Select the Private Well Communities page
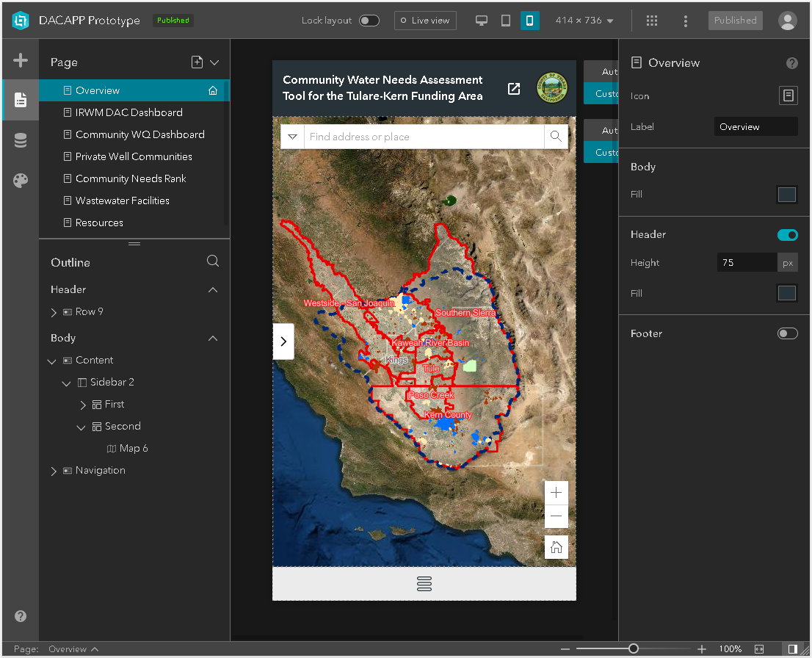This screenshot has height=658, width=812. (x=131, y=156)
